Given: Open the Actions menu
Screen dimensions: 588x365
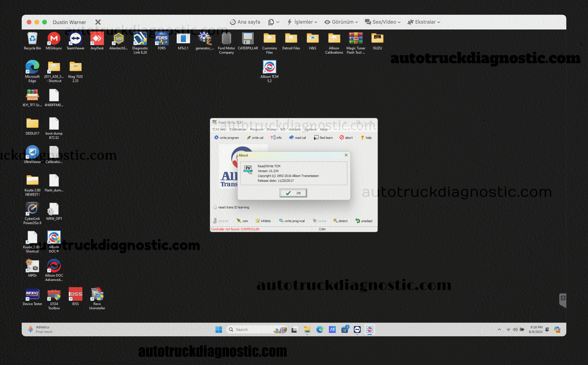Looking at the screenshot, I should [295, 129].
